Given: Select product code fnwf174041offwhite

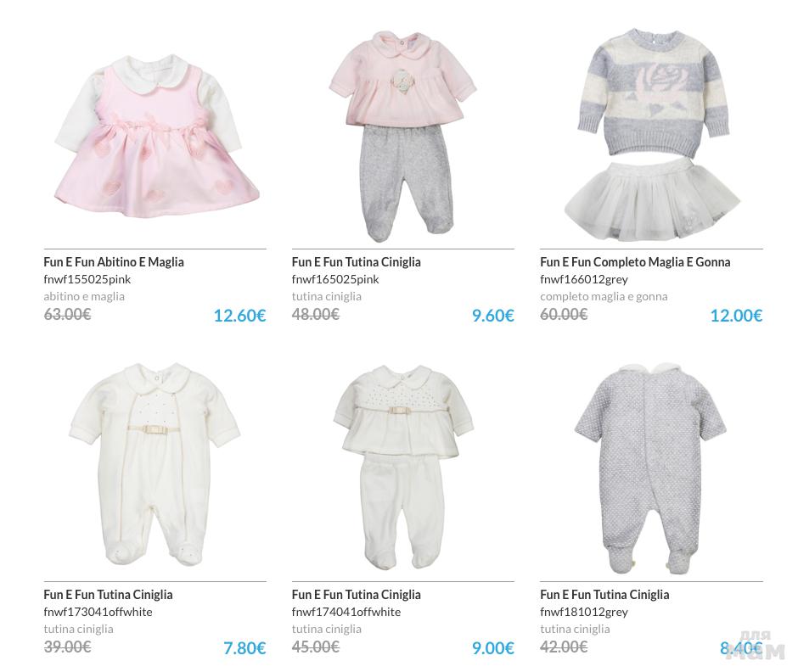Looking at the screenshot, I should pyautogui.click(x=346, y=612).
